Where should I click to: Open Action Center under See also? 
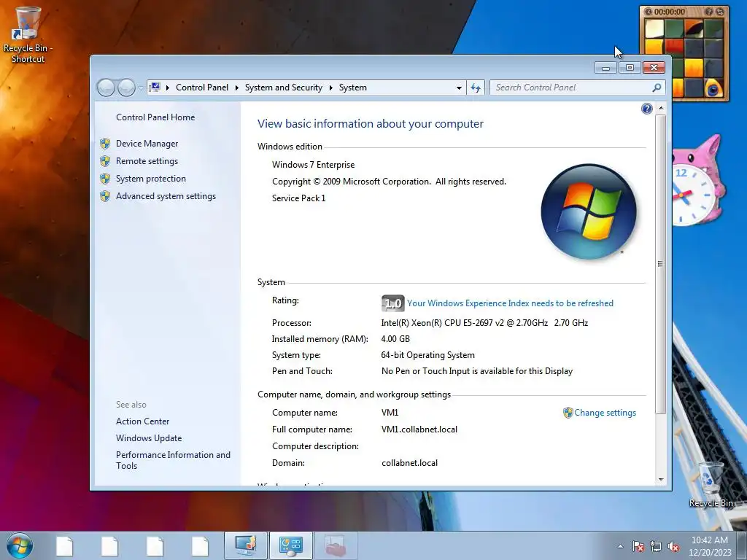click(142, 421)
